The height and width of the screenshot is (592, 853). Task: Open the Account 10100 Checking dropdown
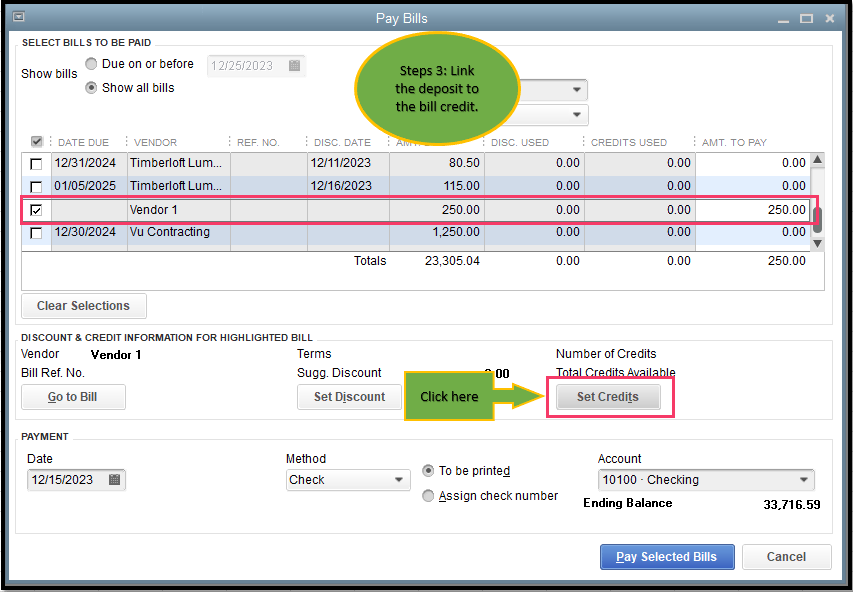[x=706, y=480]
